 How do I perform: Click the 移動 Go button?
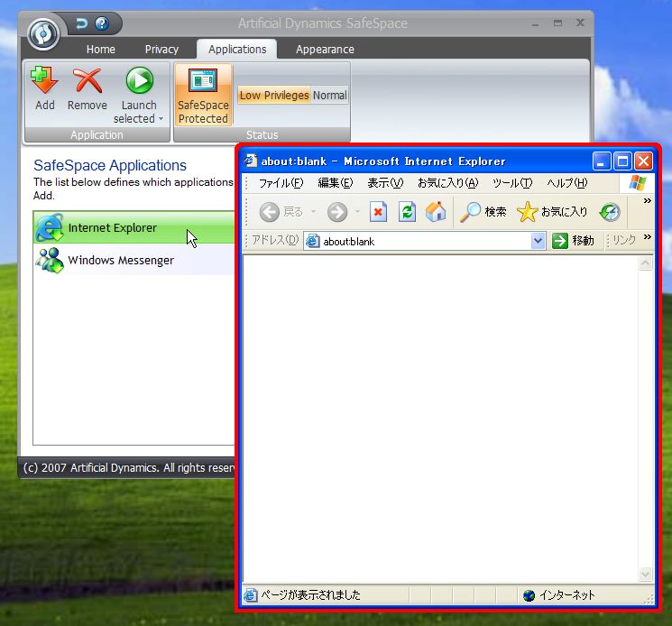[574, 241]
